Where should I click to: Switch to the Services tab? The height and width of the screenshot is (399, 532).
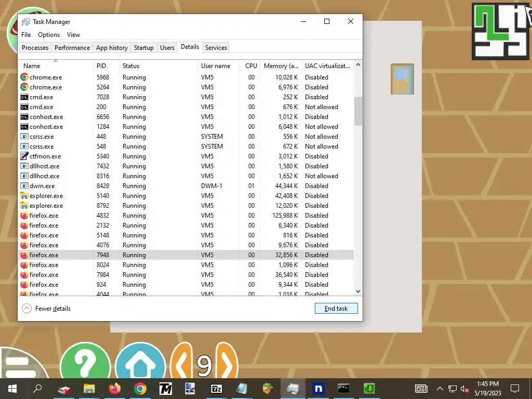pyautogui.click(x=216, y=47)
